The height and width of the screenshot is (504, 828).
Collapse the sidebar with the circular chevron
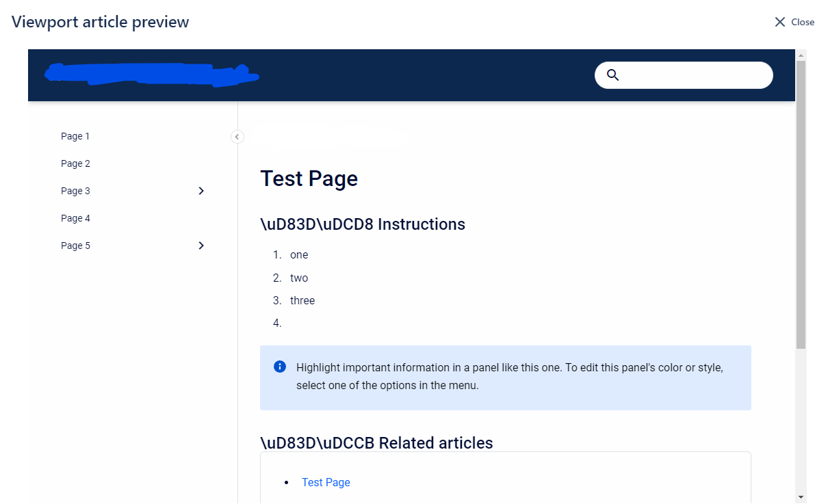(x=237, y=137)
